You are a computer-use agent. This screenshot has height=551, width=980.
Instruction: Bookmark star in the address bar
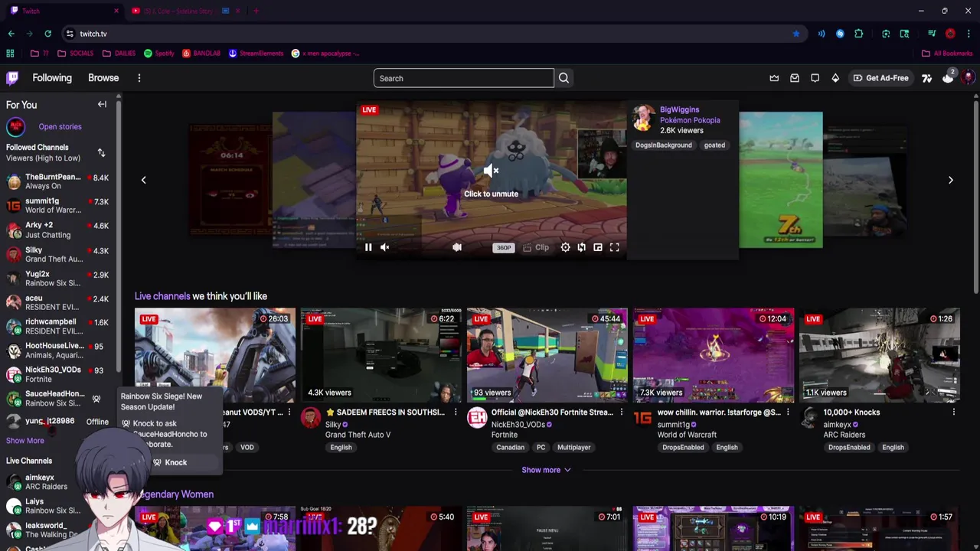796,34
